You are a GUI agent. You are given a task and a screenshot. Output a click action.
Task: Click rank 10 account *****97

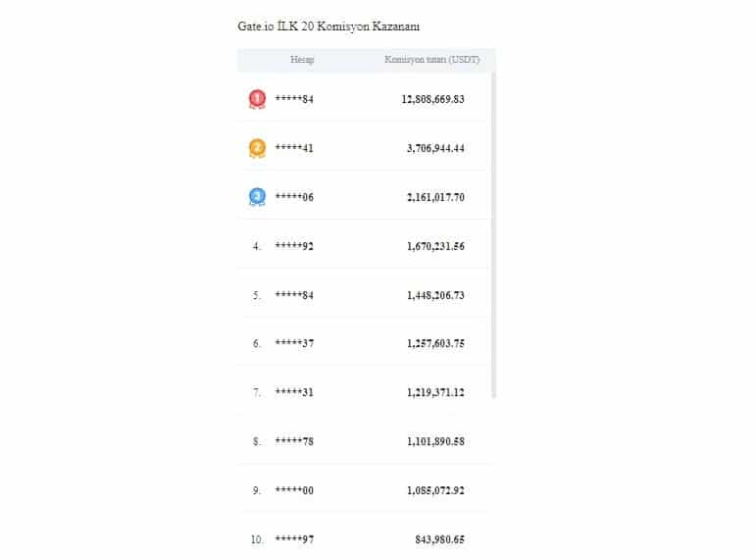(x=294, y=539)
